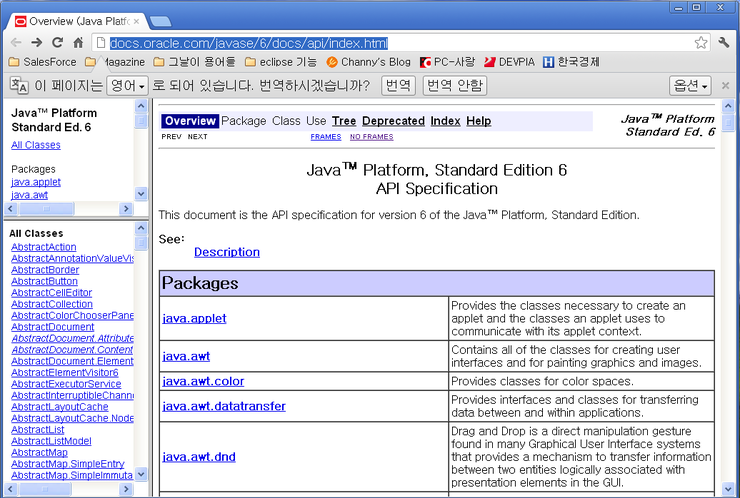The image size is (740, 498).
Task: Open the Help navigation link
Action: 479,121
